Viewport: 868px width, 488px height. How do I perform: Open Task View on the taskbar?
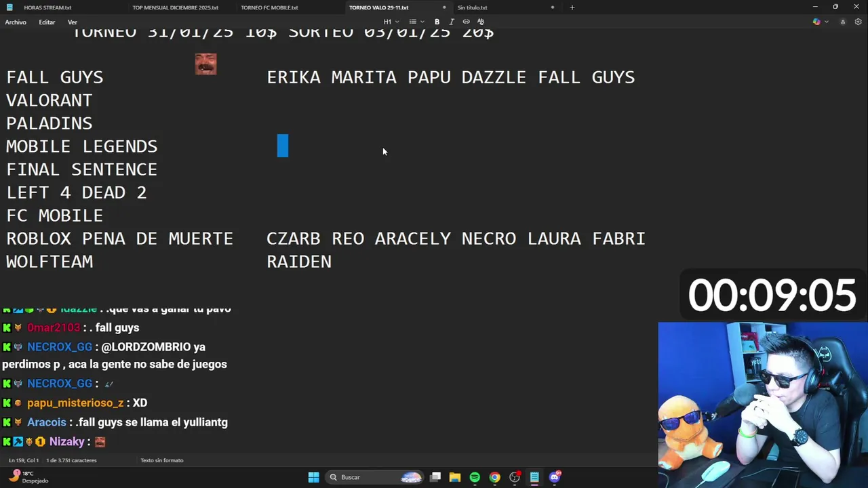[435, 477]
